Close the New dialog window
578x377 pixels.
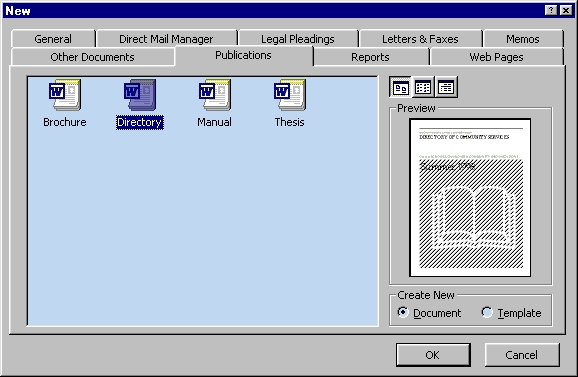(x=566, y=10)
